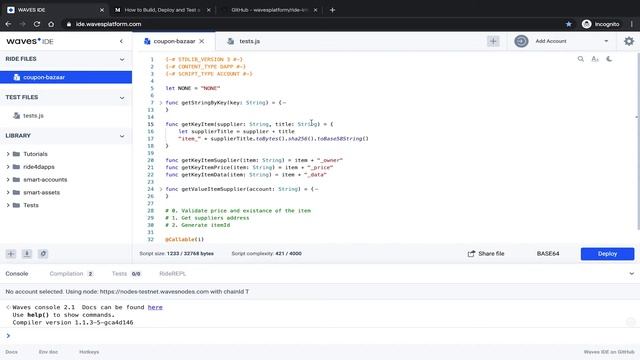Open a new browser tab
The height and width of the screenshot is (360, 640).
tap(332, 10)
